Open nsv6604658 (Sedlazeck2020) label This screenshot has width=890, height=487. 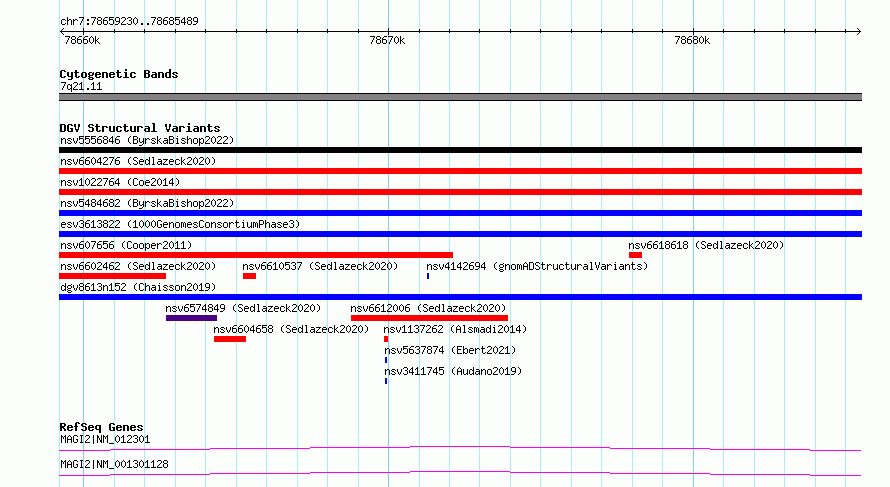(x=291, y=329)
